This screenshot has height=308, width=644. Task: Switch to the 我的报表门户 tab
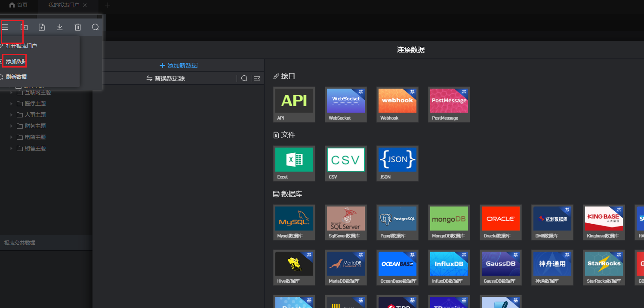[64, 5]
